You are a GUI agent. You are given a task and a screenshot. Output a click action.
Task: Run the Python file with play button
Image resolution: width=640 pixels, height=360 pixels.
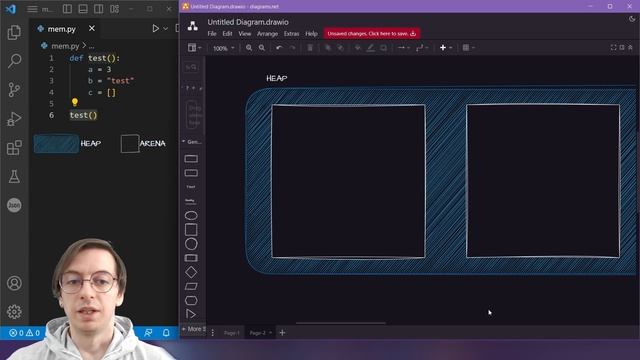[156, 29]
